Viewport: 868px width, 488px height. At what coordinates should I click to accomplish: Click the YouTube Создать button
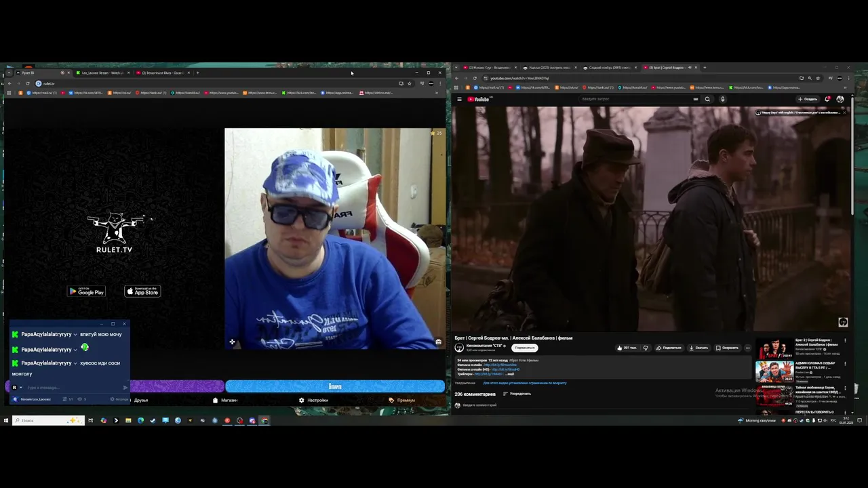point(808,99)
